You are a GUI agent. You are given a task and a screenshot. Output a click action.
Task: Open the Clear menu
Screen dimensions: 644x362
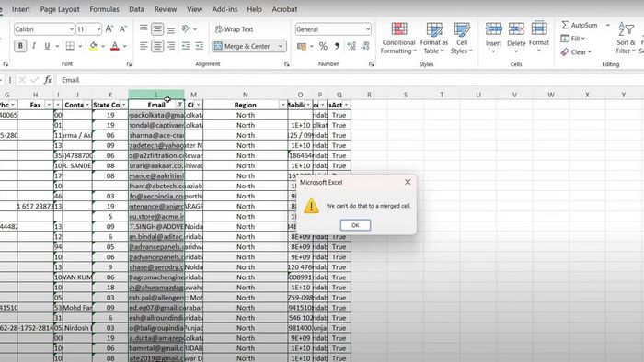click(x=576, y=52)
